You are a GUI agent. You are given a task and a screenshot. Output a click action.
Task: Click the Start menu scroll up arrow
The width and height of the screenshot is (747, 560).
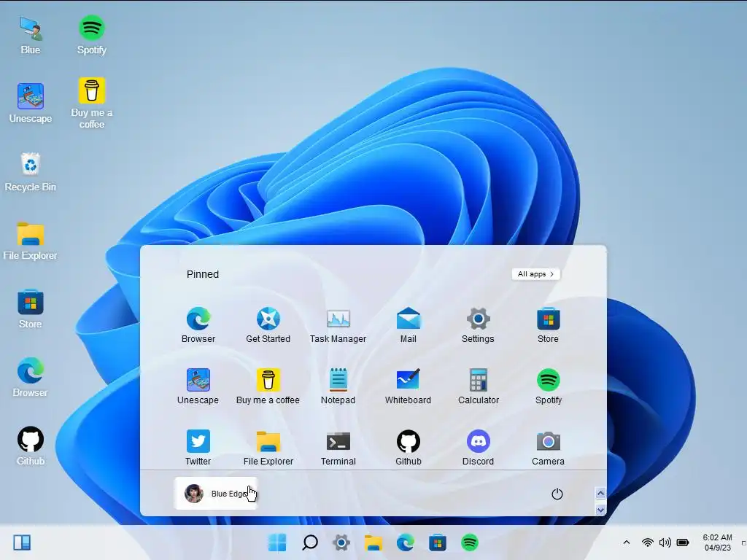pyautogui.click(x=601, y=494)
